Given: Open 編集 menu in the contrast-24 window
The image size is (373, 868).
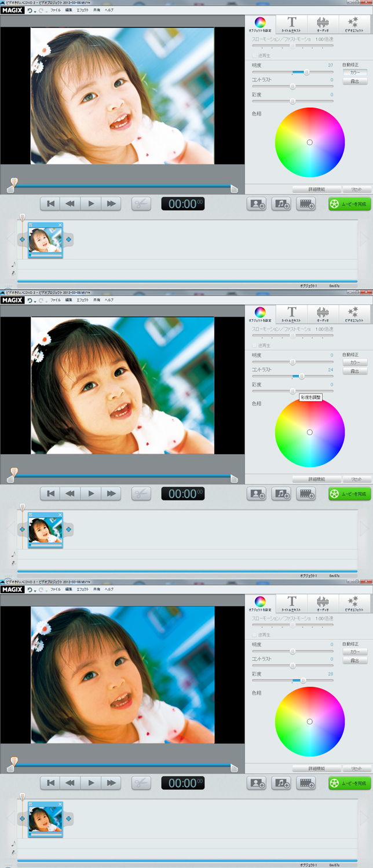Looking at the screenshot, I should pos(69,300).
